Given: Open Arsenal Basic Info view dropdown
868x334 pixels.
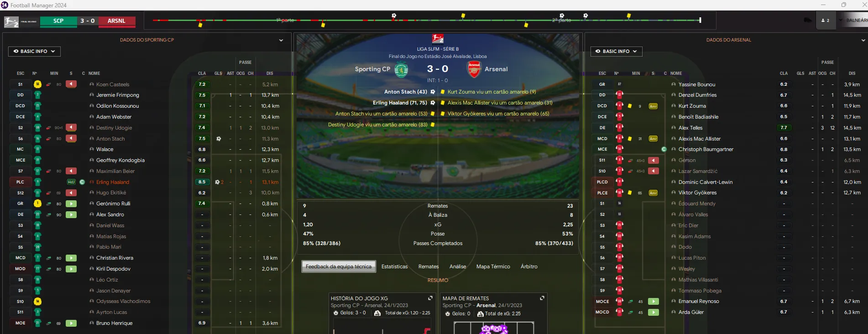Looking at the screenshot, I should (616, 52).
